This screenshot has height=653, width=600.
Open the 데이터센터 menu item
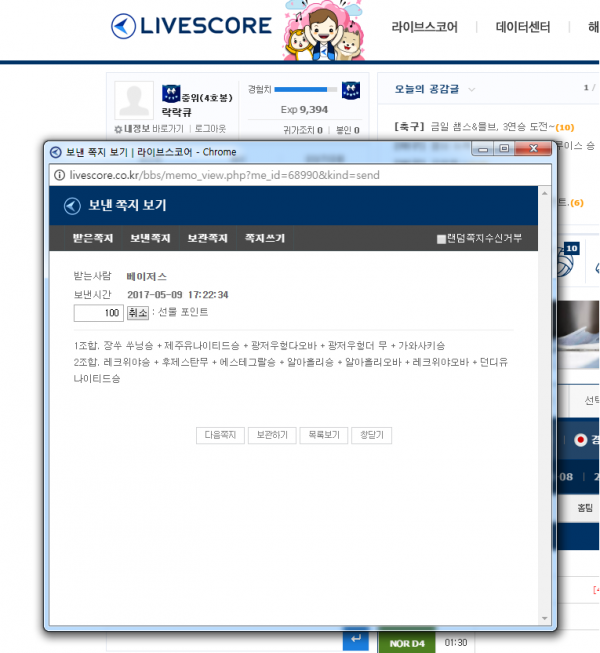(523, 27)
